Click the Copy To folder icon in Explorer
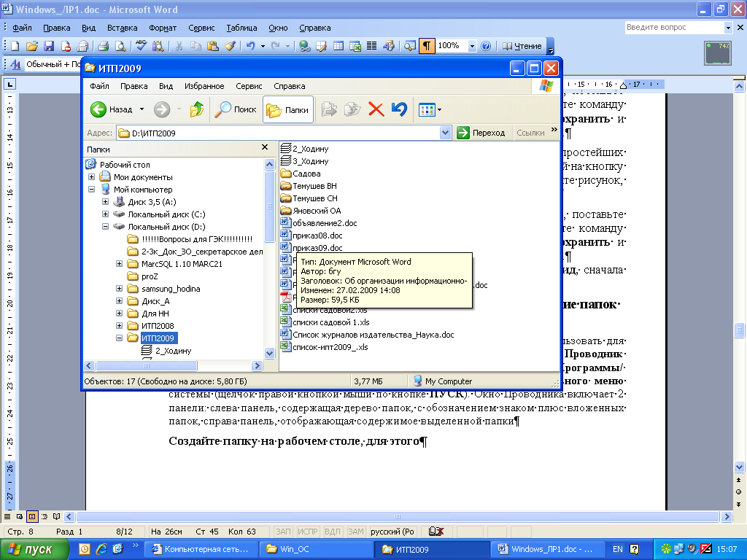This screenshot has width=747, height=560. click(352, 109)
